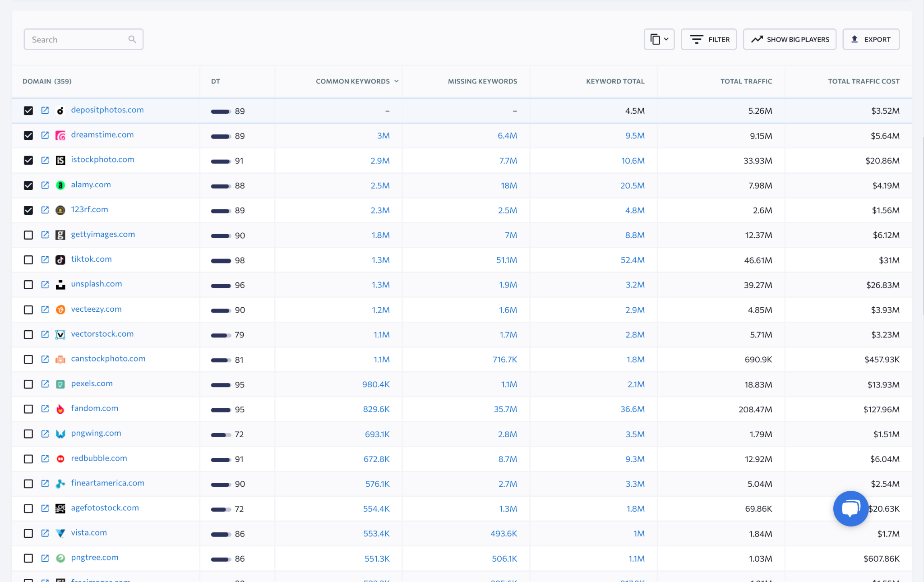Click the Export button
Screen dimensions: 924x582
(x=871, y=39)
